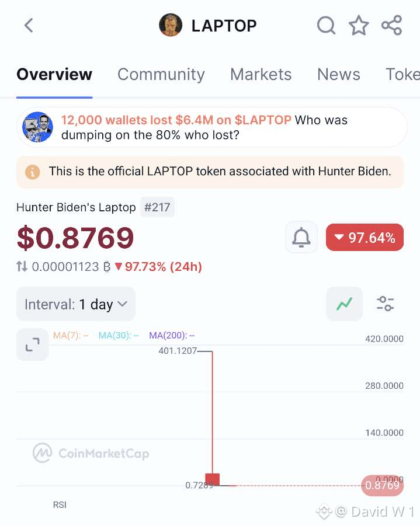Switch to the Community tab
This screenshot has width=420, height=526.
[x=161, y=75]
